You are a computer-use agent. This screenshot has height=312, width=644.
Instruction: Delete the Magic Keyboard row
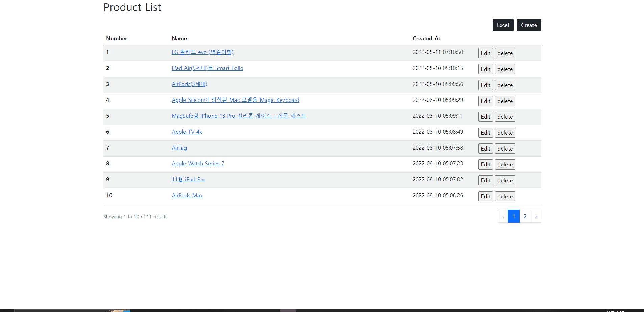coord(505,101)
